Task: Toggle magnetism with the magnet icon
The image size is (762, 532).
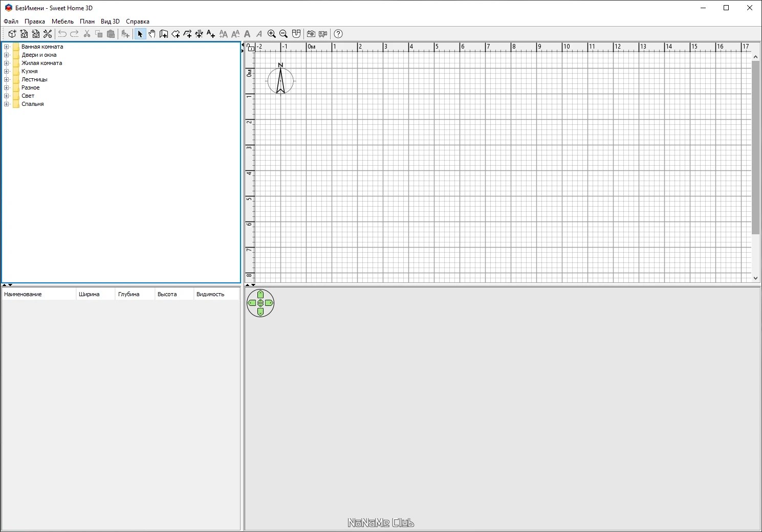Action: click(296, 34)
